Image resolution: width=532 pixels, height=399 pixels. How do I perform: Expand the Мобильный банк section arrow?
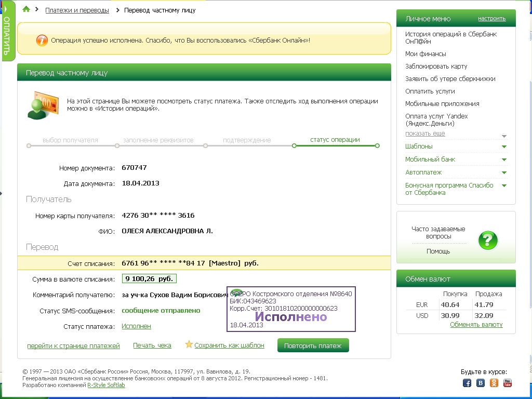[504, 159]
